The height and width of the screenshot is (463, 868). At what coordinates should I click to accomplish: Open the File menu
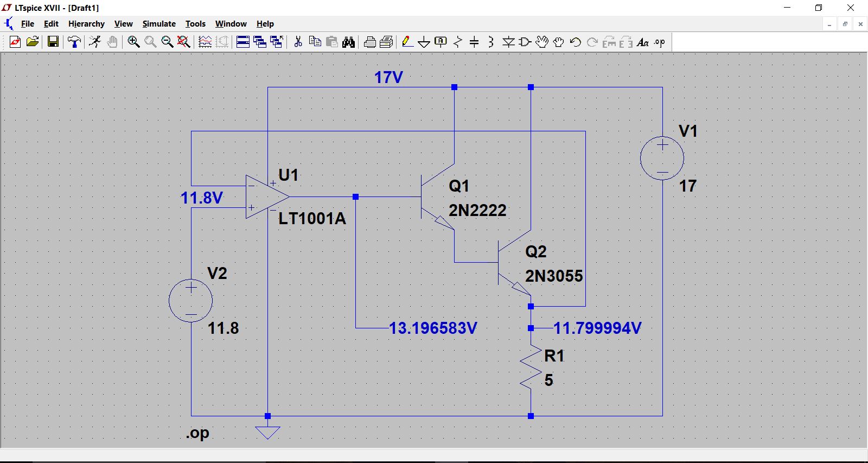27,24
